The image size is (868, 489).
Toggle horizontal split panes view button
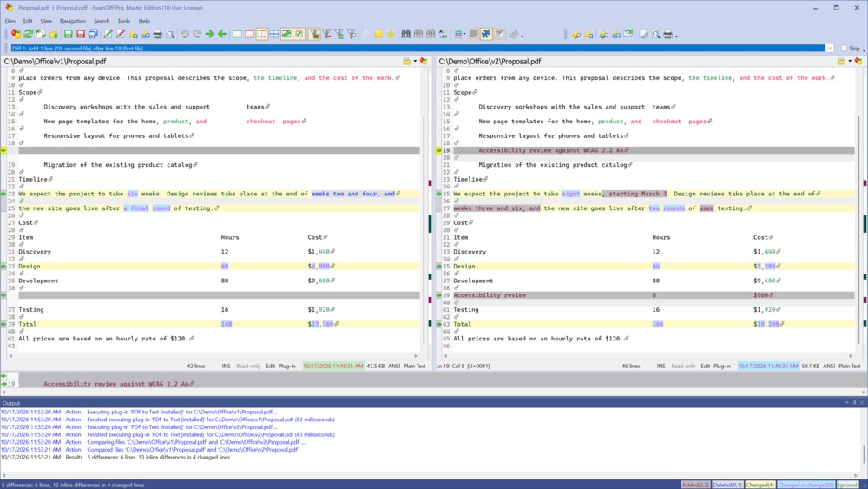tap(274, 35)
